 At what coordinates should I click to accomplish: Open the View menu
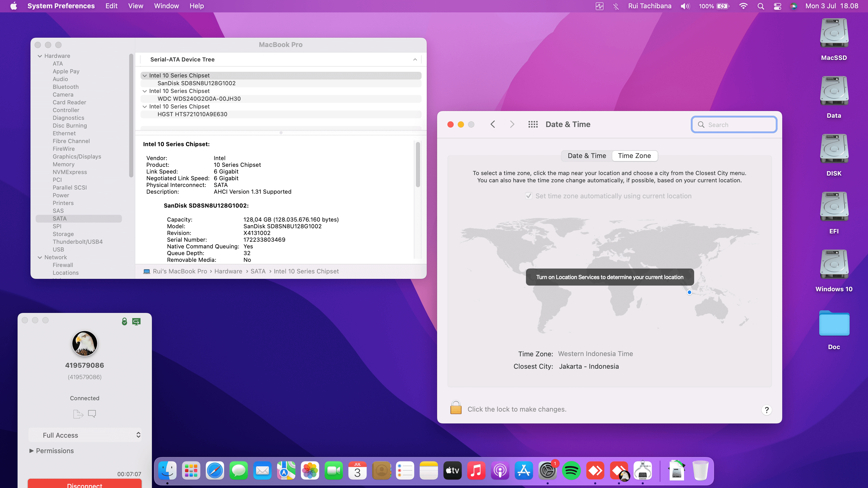coord(135,6)
